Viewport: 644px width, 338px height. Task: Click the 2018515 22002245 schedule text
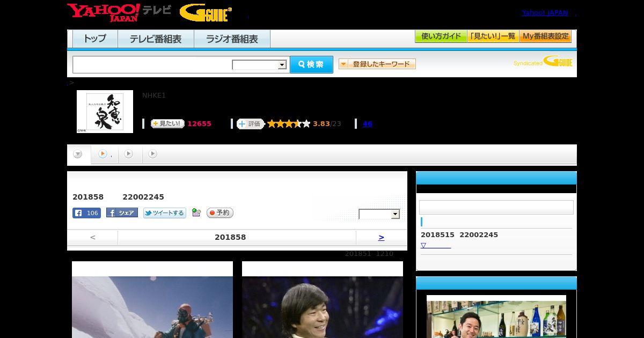coord(459,234)
